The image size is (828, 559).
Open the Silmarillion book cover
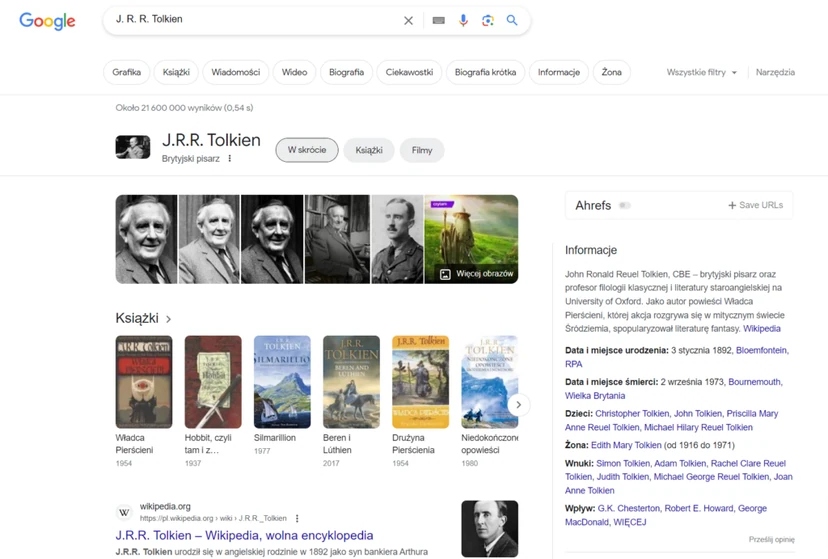coord(282,382)
